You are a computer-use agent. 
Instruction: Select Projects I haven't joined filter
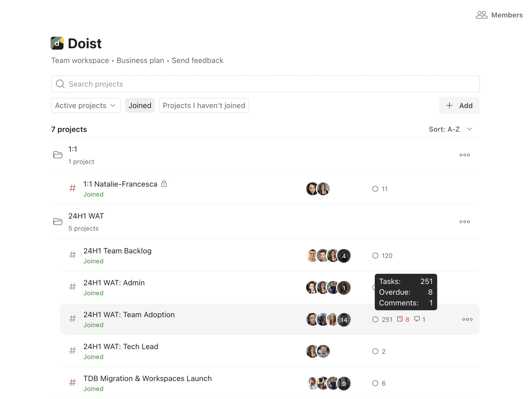tap(204, 106)
